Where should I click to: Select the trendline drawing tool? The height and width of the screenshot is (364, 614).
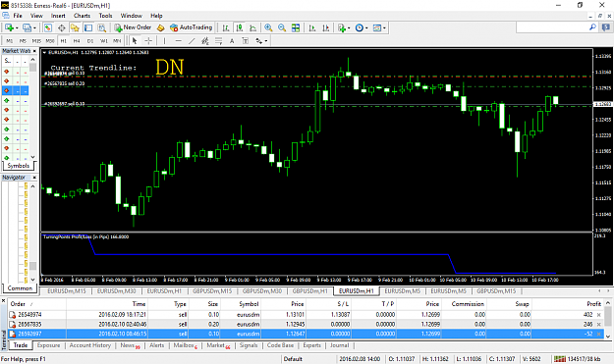pyautogui.click(x=192, y=40)
